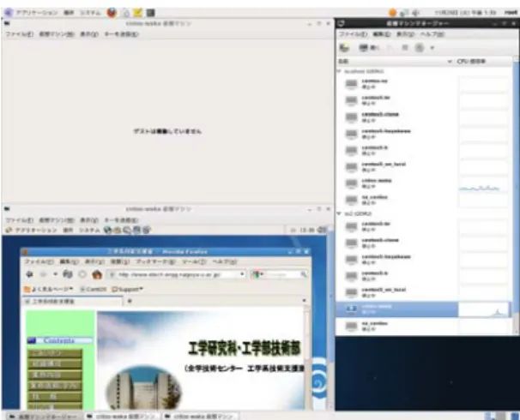Open the Support bookmarks folder dropdown
This screenshot has height=420, width=520.
click(x=127, y=289)
